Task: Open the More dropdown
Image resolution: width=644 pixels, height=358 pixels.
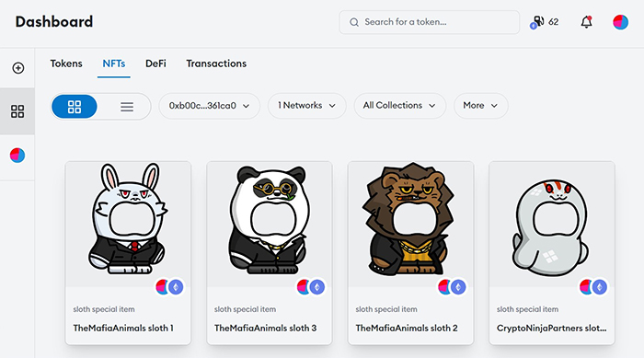Action: [x=480, y=106]
